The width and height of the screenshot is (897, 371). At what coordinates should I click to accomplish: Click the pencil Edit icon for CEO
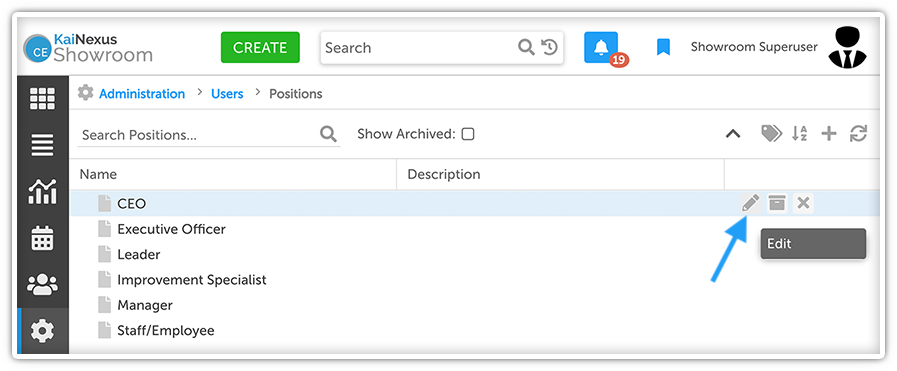tap(751, 203)
